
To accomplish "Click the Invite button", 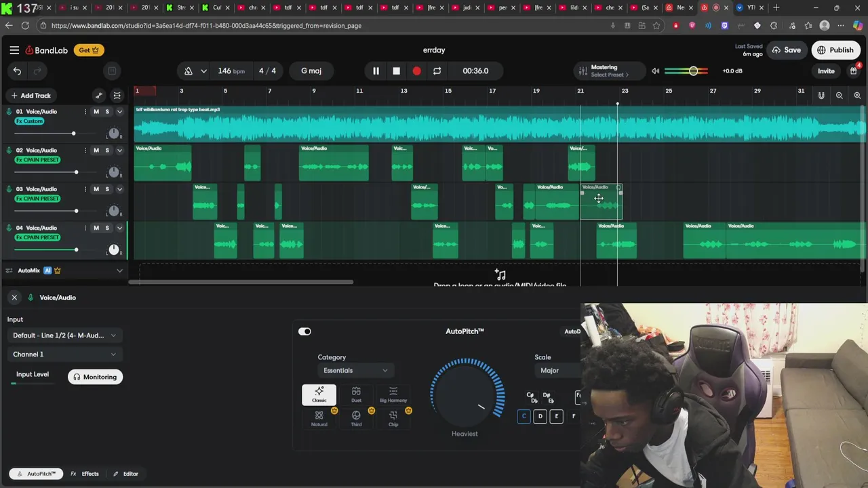I will click(x=826, y=70).
